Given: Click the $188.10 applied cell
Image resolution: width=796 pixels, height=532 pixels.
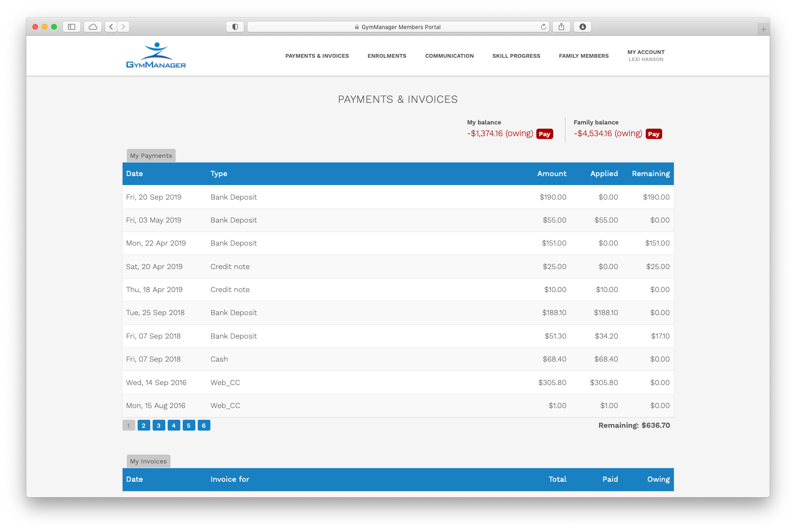Looking at the screenshot, I should click(x=606, y=313).
